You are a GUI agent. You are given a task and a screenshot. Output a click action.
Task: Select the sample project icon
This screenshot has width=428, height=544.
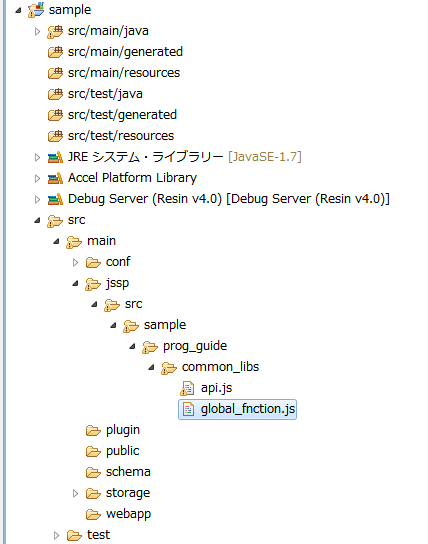[36, 10]
